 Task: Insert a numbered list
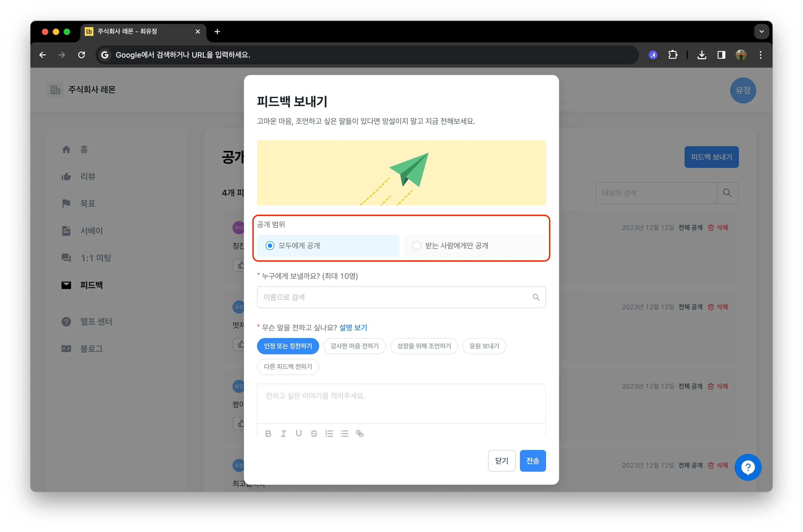[x=329, y=434]
